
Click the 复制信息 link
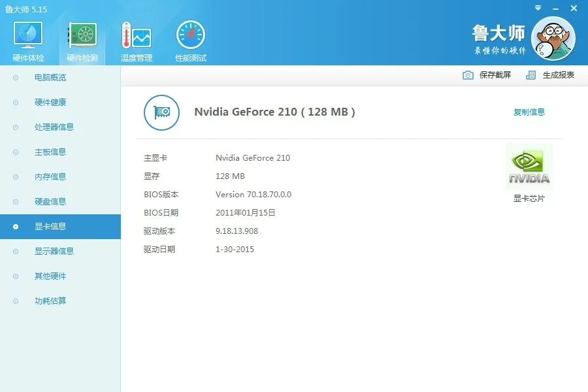point(529,112)
